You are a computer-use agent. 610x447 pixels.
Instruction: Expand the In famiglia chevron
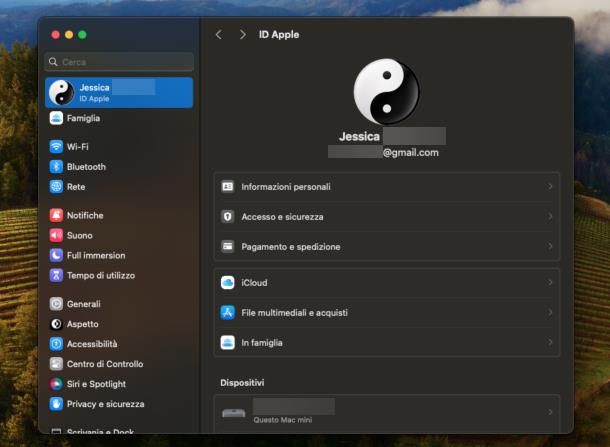coord(550,342)
